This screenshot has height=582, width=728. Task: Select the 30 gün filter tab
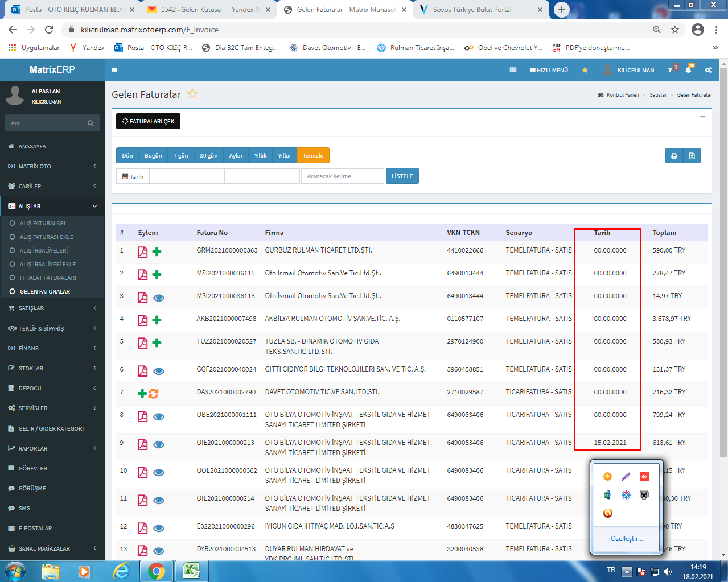(x=208, y=156)
